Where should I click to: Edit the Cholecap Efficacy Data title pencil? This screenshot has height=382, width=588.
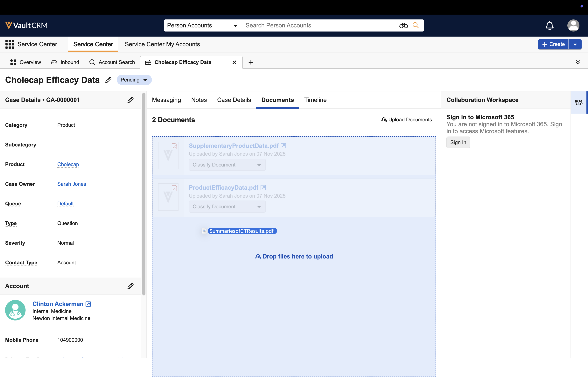click(x=108, y=80)
